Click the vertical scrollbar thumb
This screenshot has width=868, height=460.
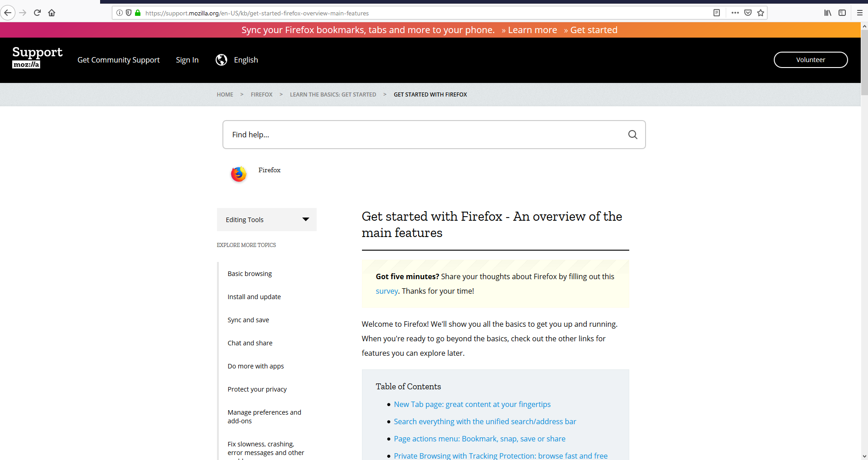point(864,62)
